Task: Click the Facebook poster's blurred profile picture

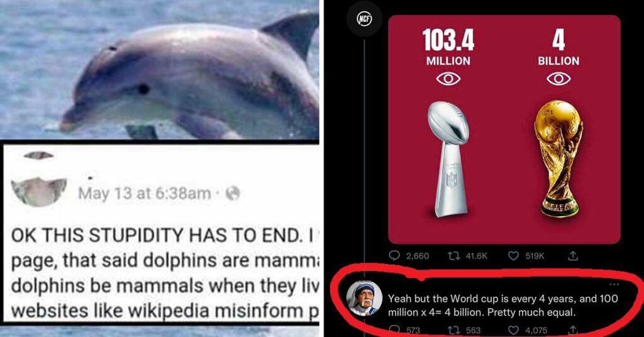Action: 39,191
